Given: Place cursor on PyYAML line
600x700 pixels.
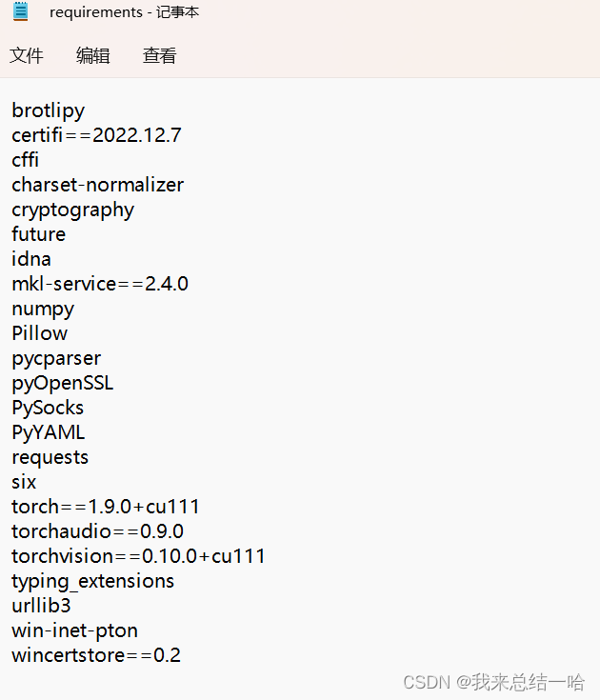Looking at the screenshot, I should (49, 432).
